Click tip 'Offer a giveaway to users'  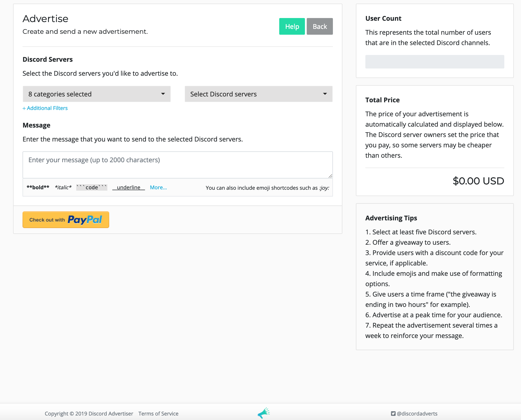pyautogui.click(x=408, y=243)
